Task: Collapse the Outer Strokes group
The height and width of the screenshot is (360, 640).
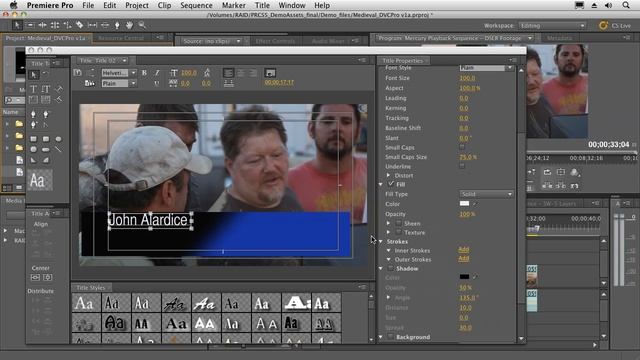Action: (389, 259)
